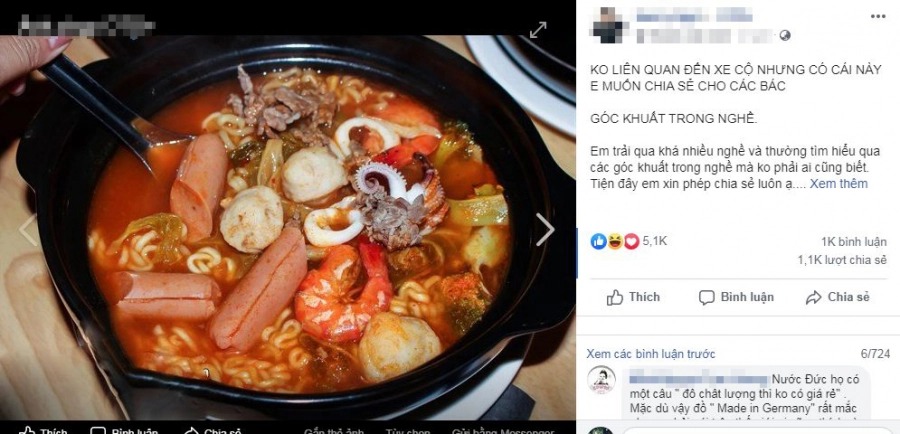The height and width of the screenshot is (434, 900).
Task: Click the Love heart reaction icon
Action: tap(631, 242)
